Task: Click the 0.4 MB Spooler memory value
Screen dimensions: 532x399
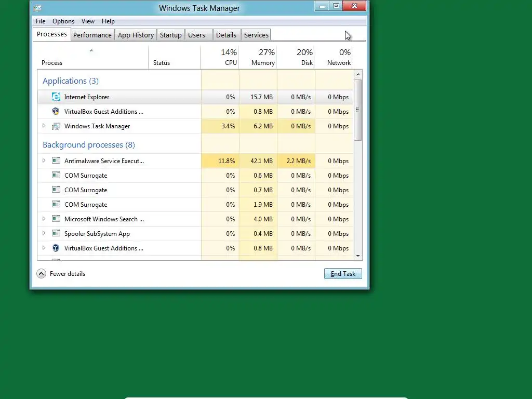Action: tap(263, 234)
